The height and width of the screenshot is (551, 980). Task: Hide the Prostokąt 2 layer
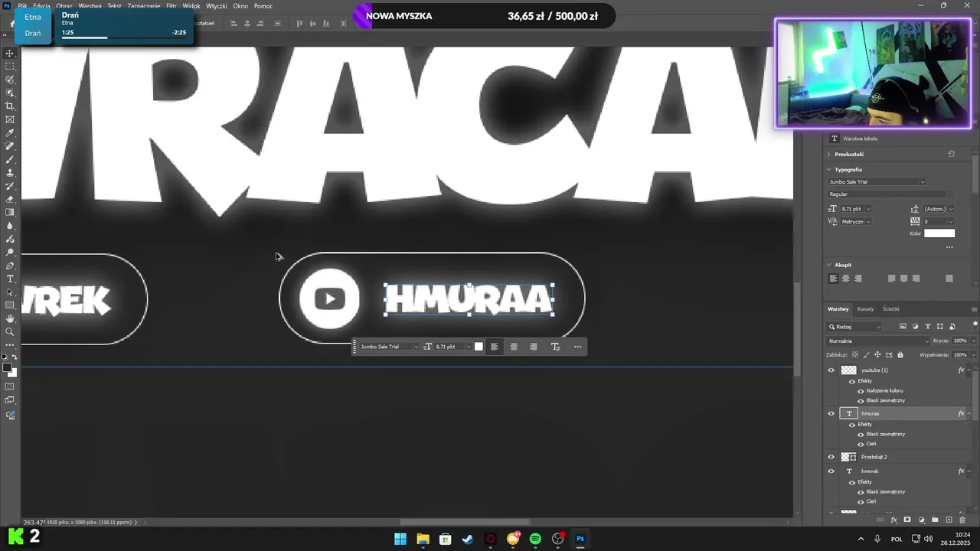click(x=831, y=457)
